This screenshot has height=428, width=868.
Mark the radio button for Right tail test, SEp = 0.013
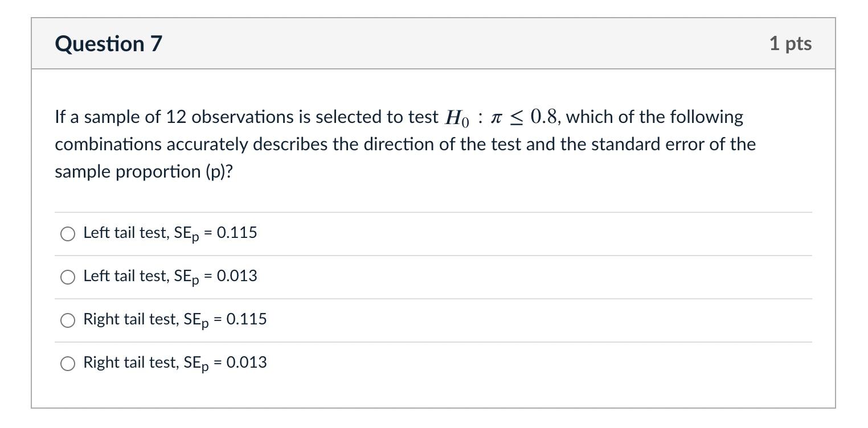68,364
